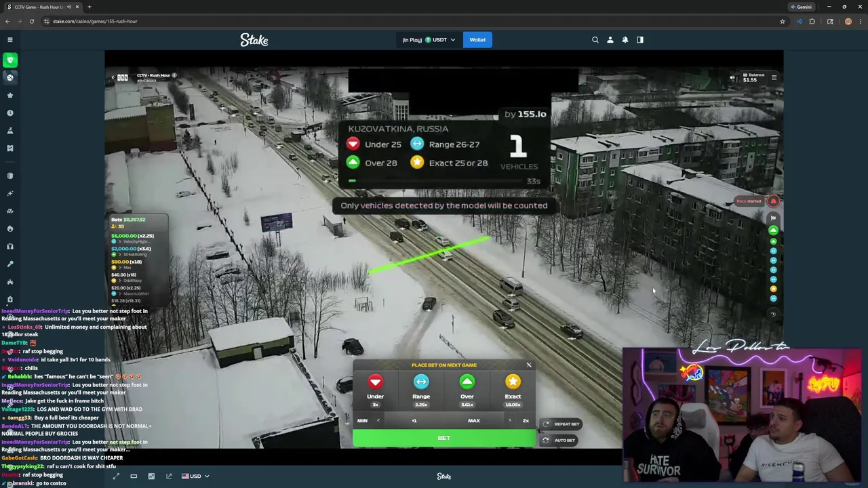Increase bet with right chevron

point(510,421)
